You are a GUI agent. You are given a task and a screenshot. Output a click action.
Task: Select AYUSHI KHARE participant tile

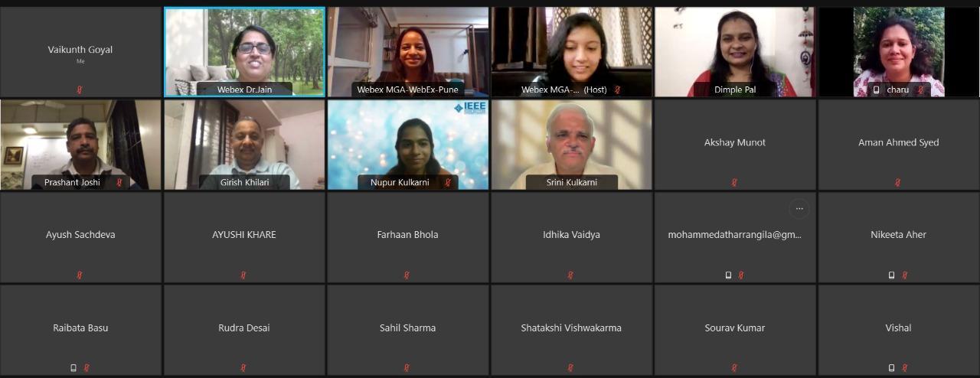point(244,237)
